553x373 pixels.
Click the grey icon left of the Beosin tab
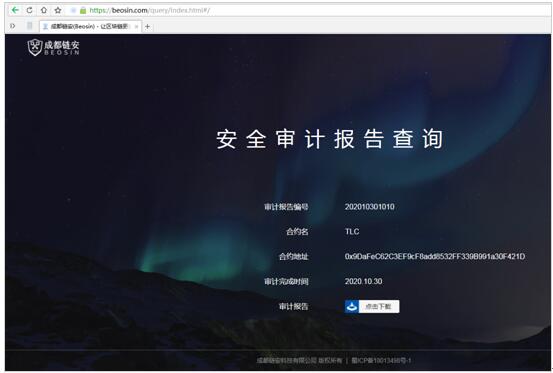click(x=30, y=26)
